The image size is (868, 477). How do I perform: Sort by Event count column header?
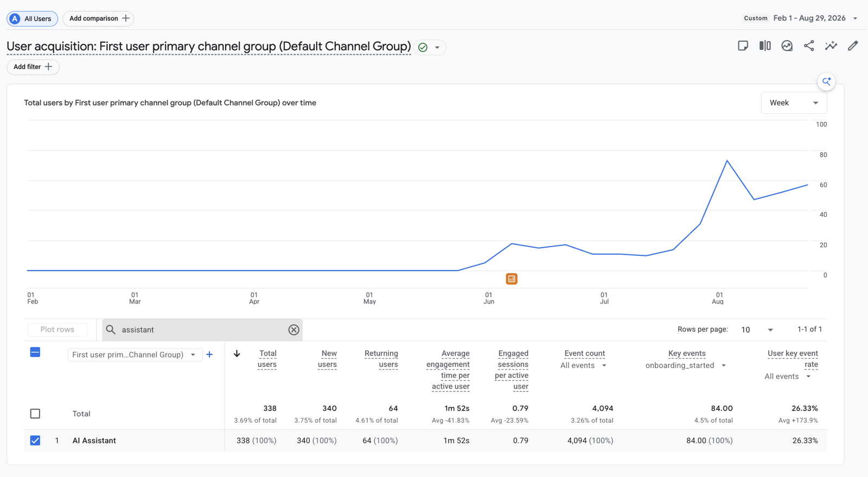pyautogui.click(x=584, y=353)
